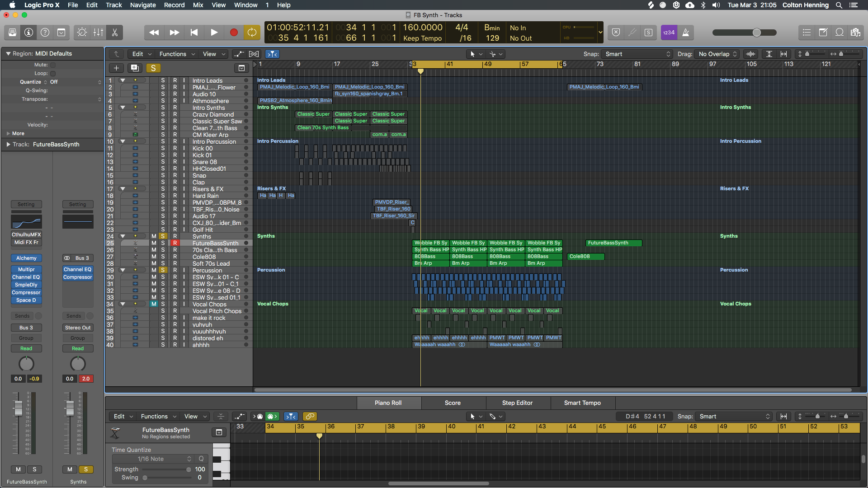Enable record on FutureBassSynth track

point(175,243)
